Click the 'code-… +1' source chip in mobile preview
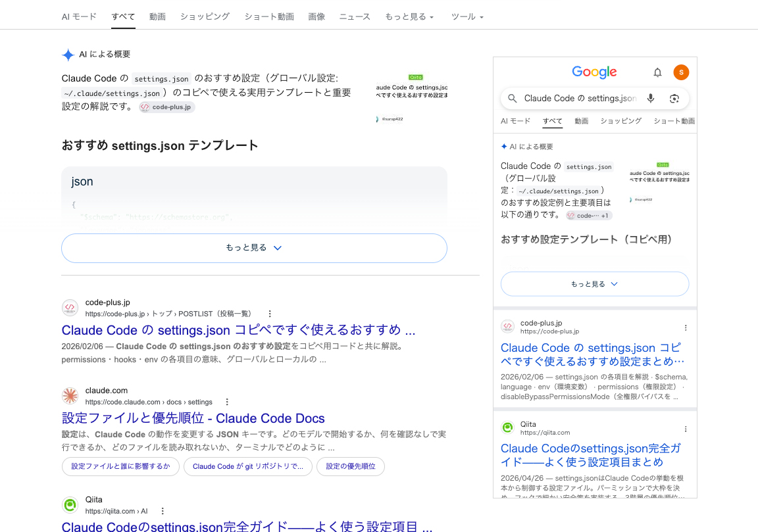The image size is (758, 532). tap(589, 216)
